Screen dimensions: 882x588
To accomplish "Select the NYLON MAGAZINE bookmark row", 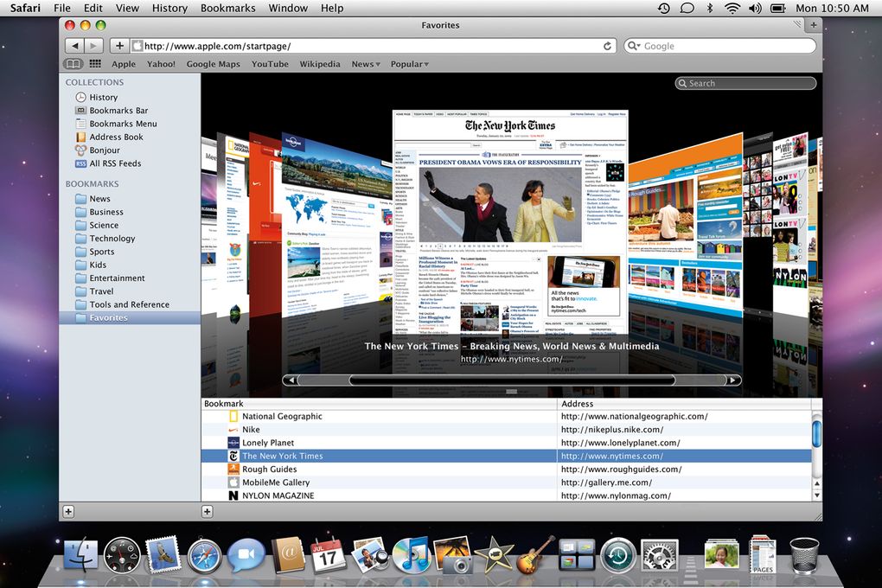I will pos(506,495).
